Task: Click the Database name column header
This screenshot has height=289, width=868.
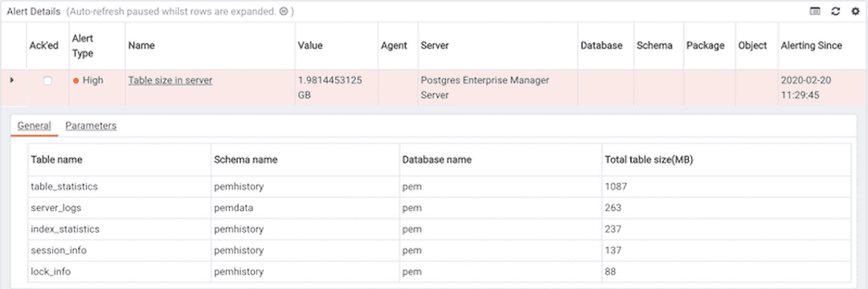Action: (x=436, y=160)
